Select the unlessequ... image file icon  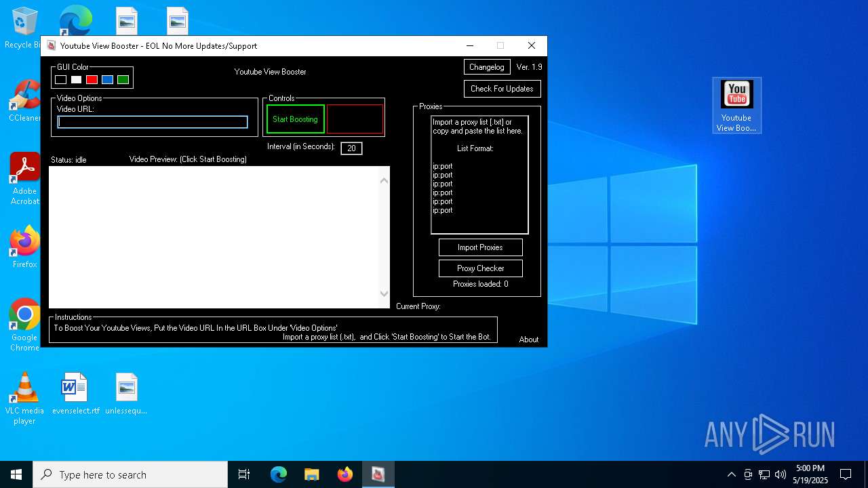(126, 393)
